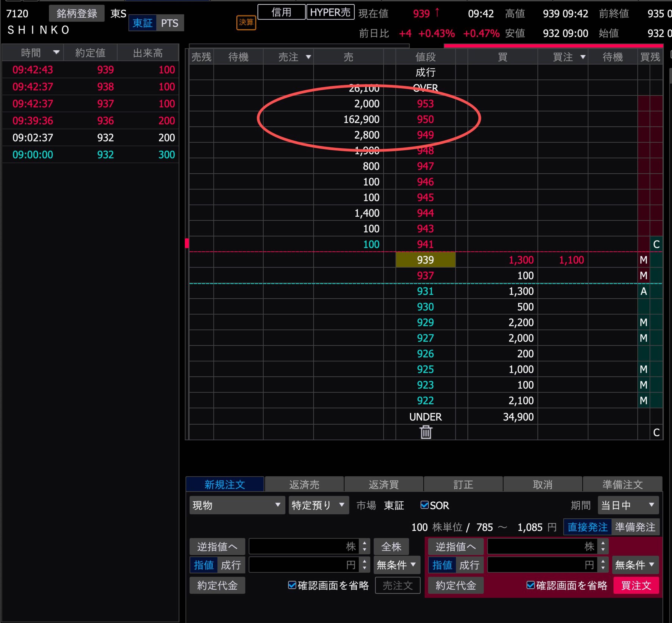Click buy-side 約定代金 button
This screenshot has width=672, height=623.
point(456,585)
